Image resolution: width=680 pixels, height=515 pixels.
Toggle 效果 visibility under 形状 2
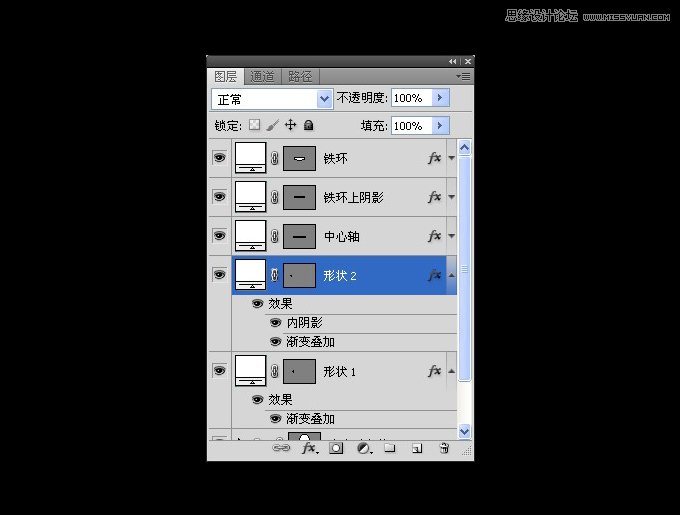click(258, 303)
